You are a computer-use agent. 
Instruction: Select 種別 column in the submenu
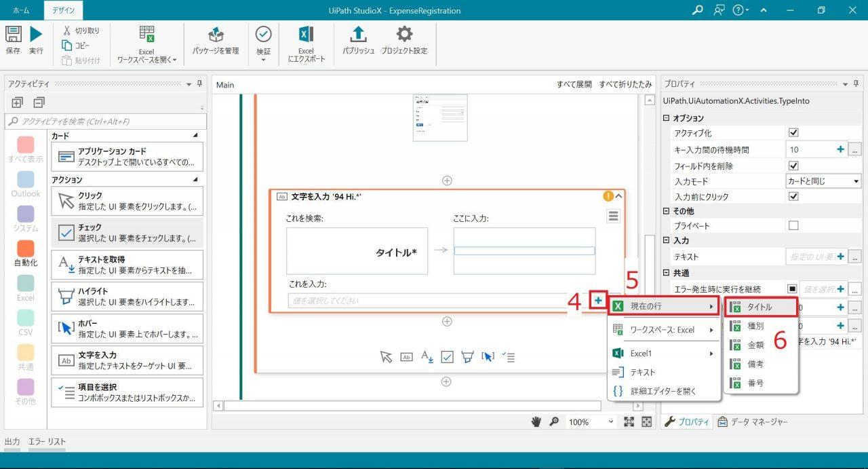coord(760,326)
